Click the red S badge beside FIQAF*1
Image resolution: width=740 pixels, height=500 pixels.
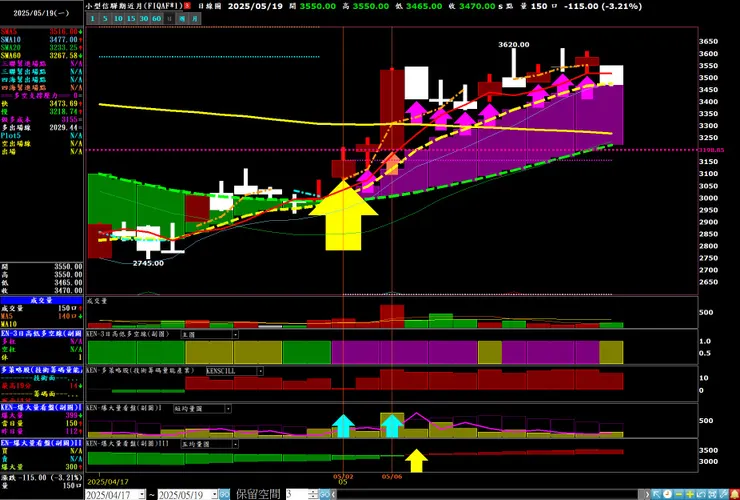point(187,6)
